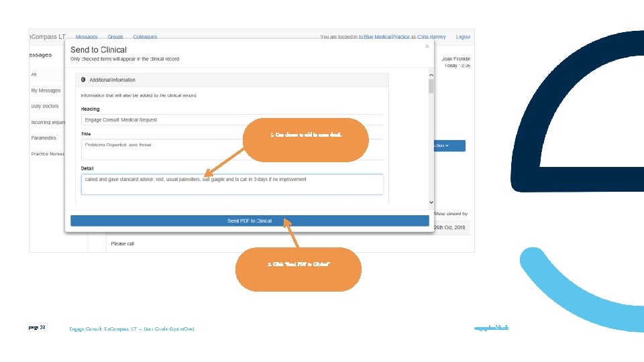This screenshot has width=644, height=362.
Task: Open the Messages menu in navbar
Action: coord(87,36)
